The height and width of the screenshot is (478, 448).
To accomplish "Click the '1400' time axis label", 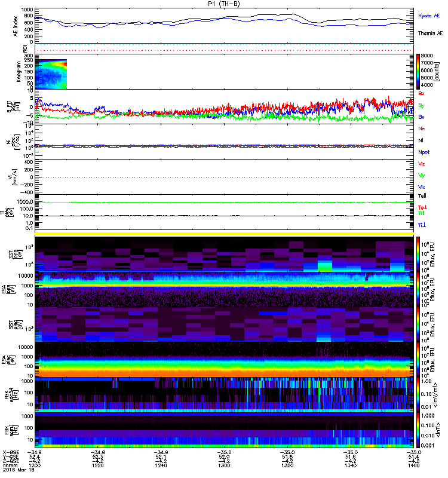I will (x=413, y=465).
